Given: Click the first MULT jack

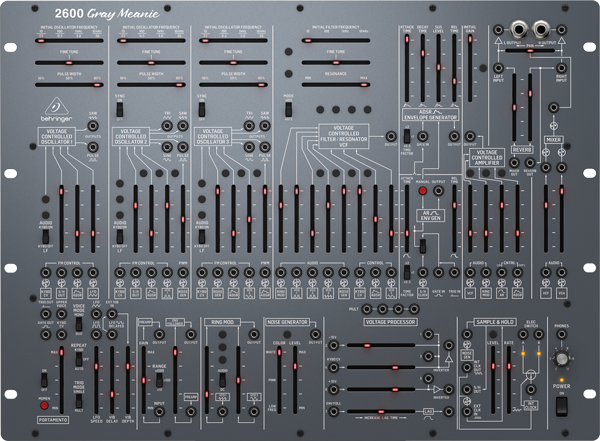Looking at the screenshot, I should pos(367,309).
